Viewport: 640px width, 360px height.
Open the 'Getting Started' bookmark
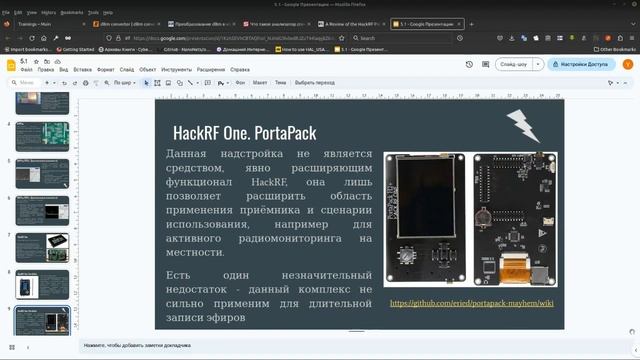coord(75,49)
